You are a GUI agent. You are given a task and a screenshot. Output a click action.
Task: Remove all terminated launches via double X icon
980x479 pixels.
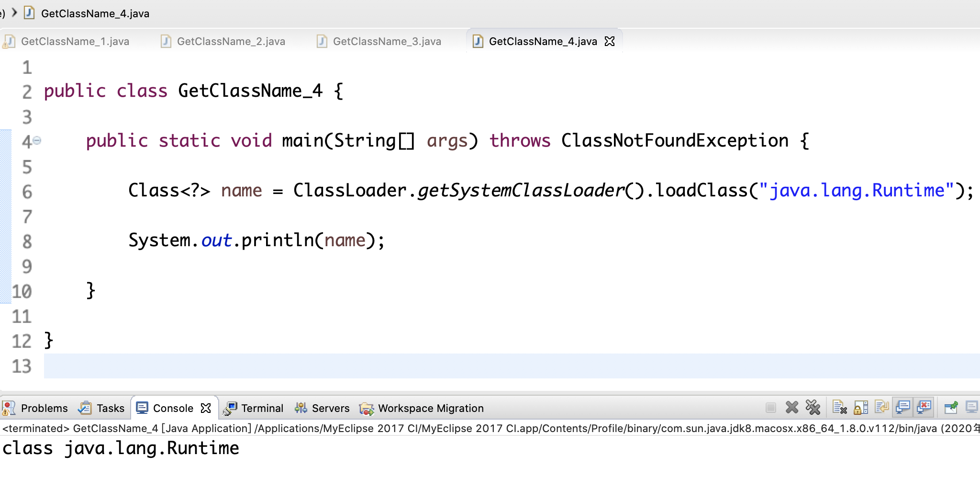813,408
